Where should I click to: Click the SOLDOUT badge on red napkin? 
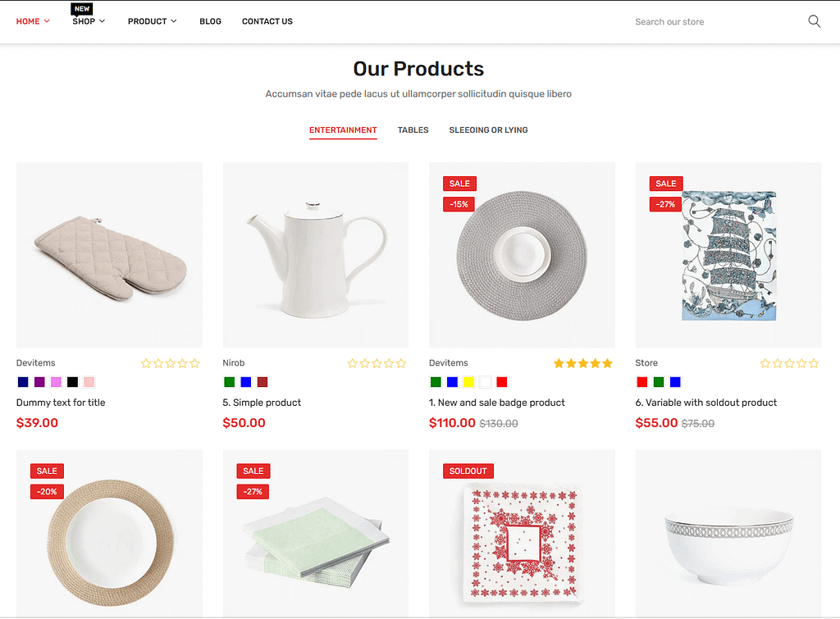[x=468, y=471]
